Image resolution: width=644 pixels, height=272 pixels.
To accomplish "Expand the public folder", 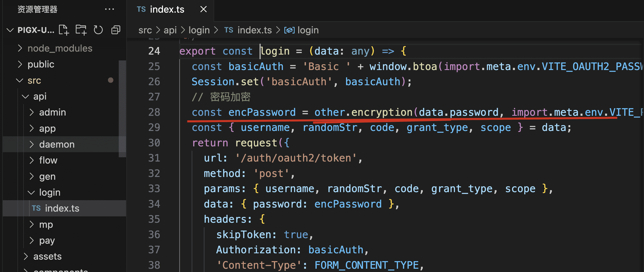I will point(20,64).
